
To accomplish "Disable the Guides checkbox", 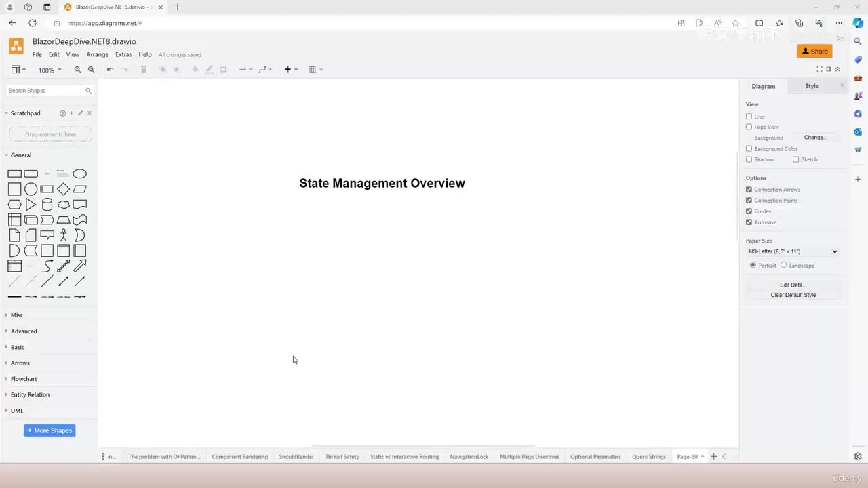I will click(749, 211).
